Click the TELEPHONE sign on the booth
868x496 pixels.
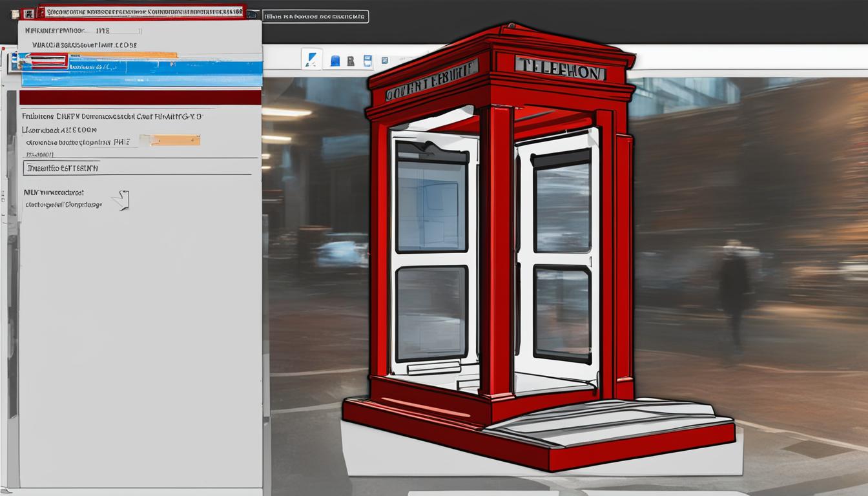click(x=561, y=69)
